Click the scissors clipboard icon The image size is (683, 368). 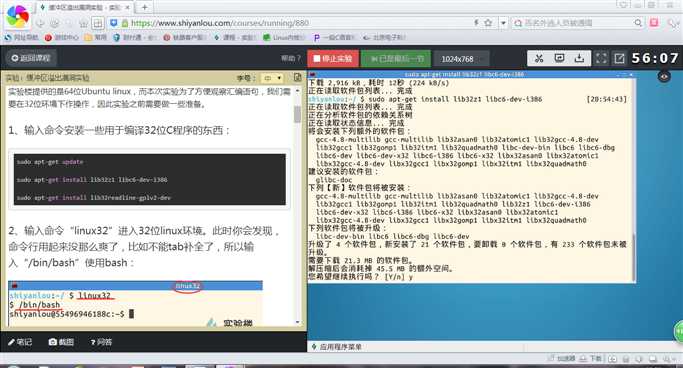pos(539,58)
